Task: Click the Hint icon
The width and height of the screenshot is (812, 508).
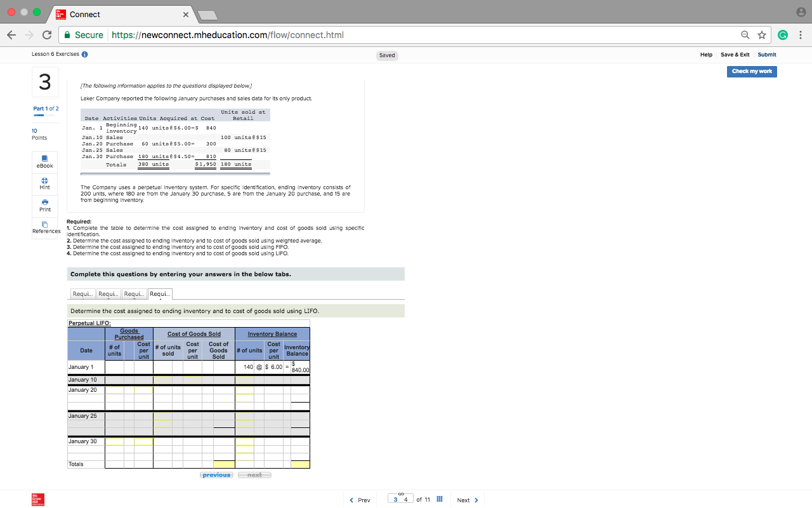Action: (44, 184)
